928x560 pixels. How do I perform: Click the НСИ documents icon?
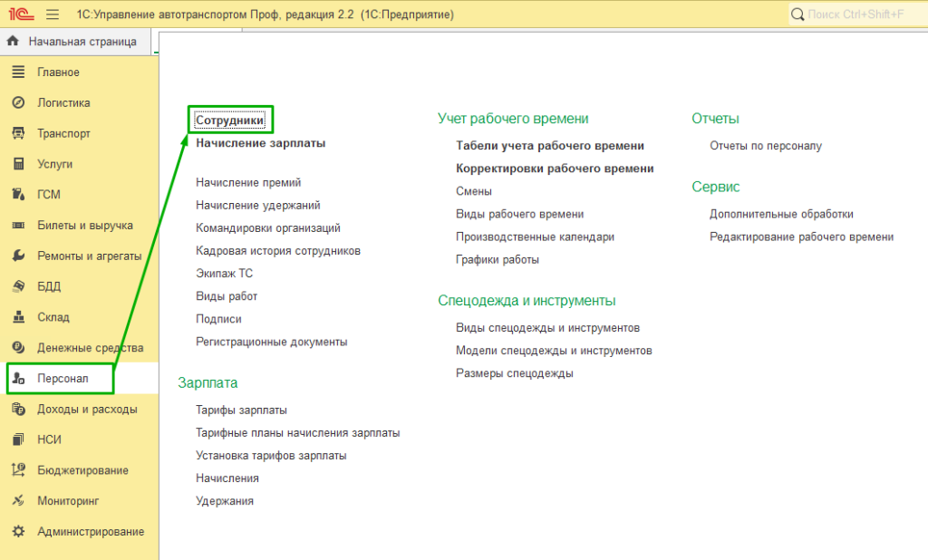click(x=18, y=439)
